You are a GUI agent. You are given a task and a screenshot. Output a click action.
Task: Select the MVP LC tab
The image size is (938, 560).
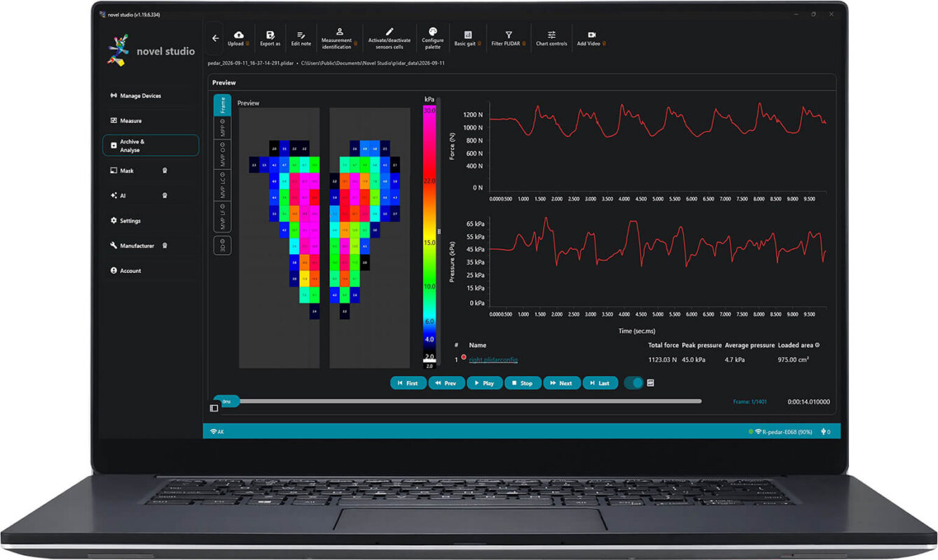coord(222,185)
